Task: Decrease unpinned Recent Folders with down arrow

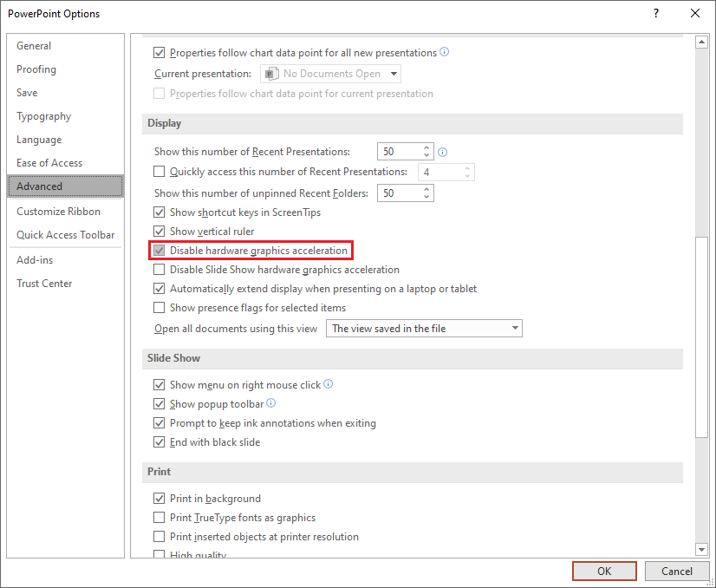Action: tap(426, 197)
